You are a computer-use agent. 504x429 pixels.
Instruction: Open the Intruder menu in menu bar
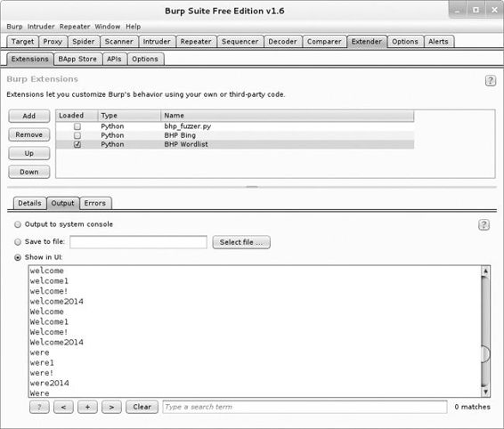point(41,27)
